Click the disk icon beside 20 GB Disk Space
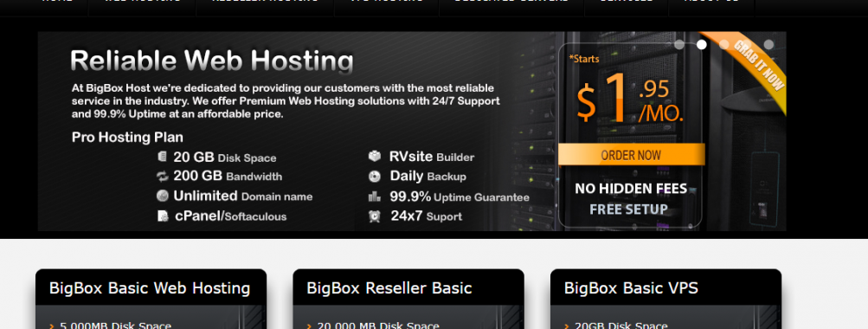This screenshot has width=868, height=329. click(162, 157)
